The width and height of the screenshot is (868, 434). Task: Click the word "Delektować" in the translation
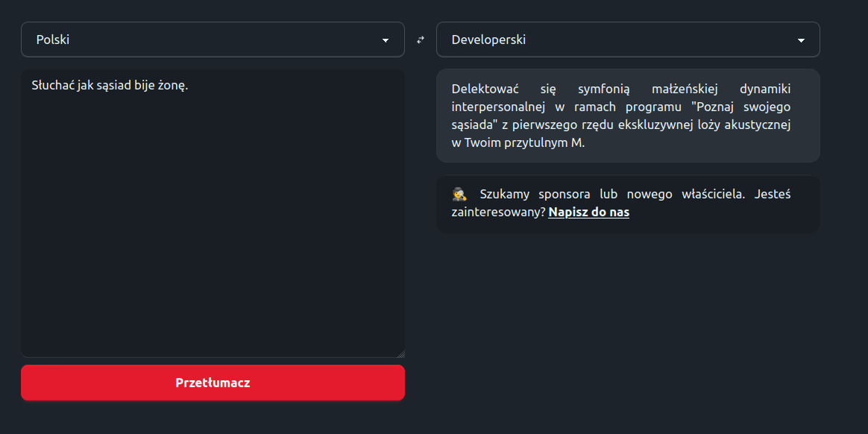485,89
